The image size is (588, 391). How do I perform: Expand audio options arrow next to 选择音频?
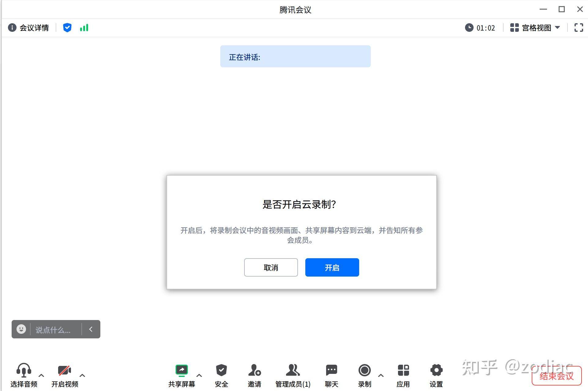pos(41,375)
